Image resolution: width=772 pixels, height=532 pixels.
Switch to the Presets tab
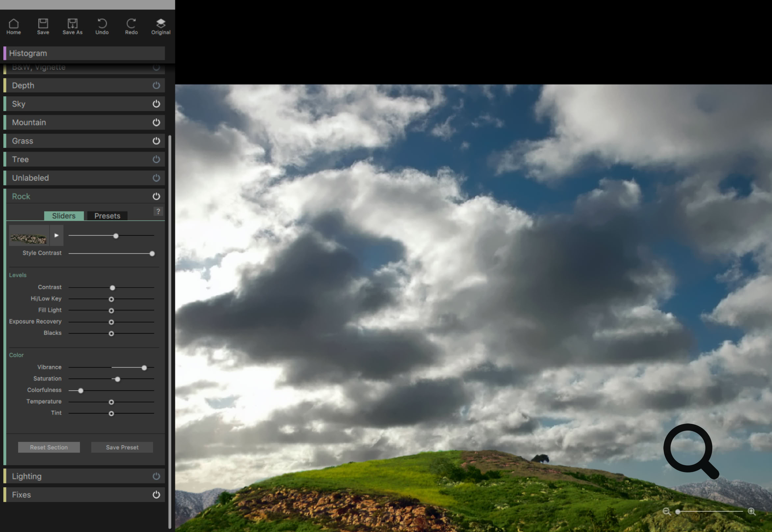(107, 216)
